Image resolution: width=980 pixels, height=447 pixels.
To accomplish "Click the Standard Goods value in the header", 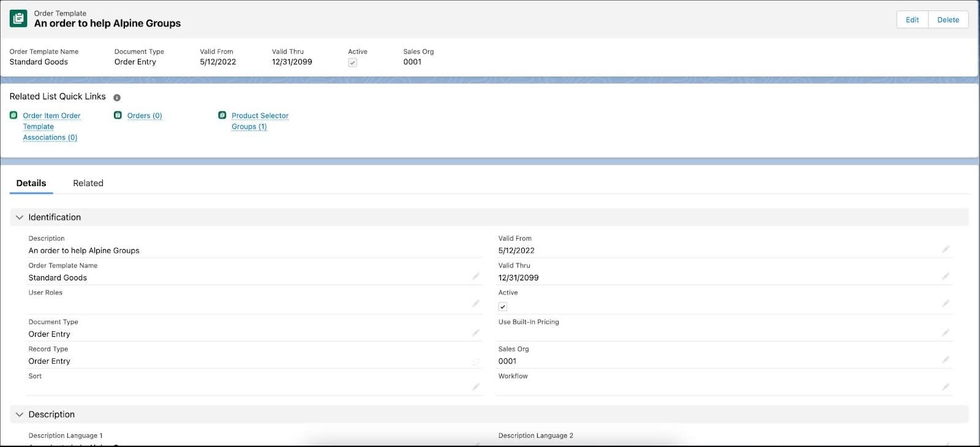I will 39,62.
